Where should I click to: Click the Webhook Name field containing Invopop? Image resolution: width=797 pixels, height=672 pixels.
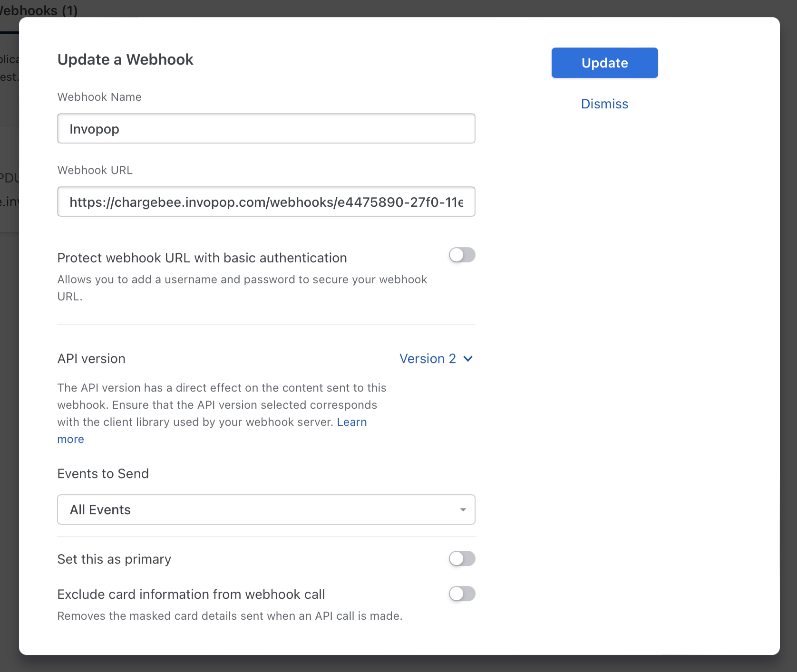[x=265, y=128]
